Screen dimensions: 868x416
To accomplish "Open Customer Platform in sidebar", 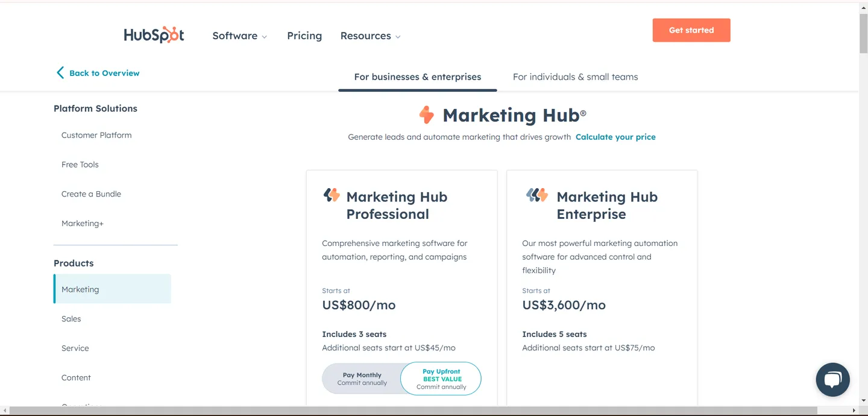I will pos(96,135).
